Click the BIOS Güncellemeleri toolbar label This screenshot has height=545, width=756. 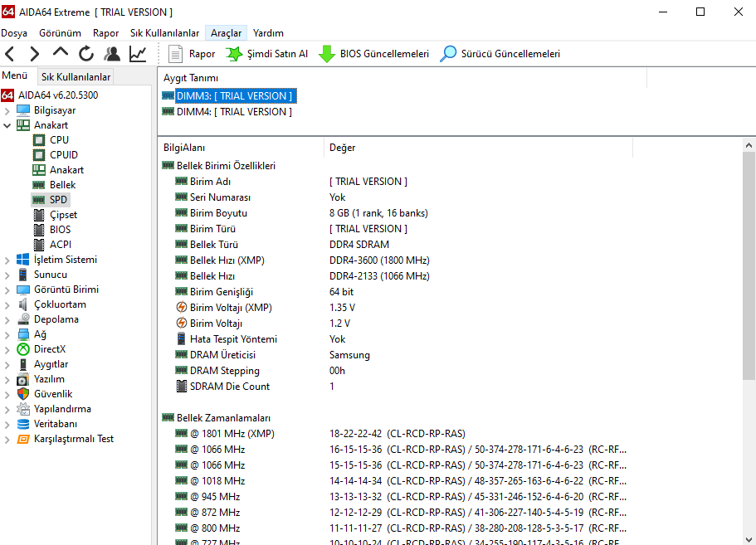pyautogui.click(x=384, y=54)
